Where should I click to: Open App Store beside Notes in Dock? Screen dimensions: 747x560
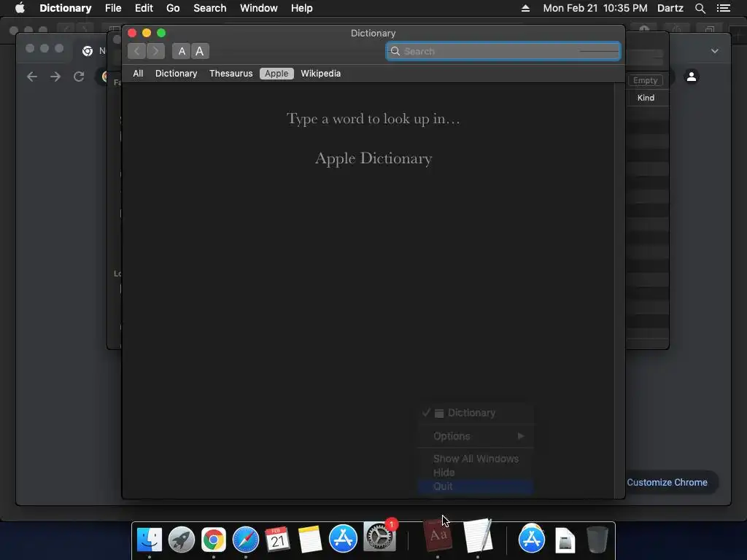[x=343, y=539]
